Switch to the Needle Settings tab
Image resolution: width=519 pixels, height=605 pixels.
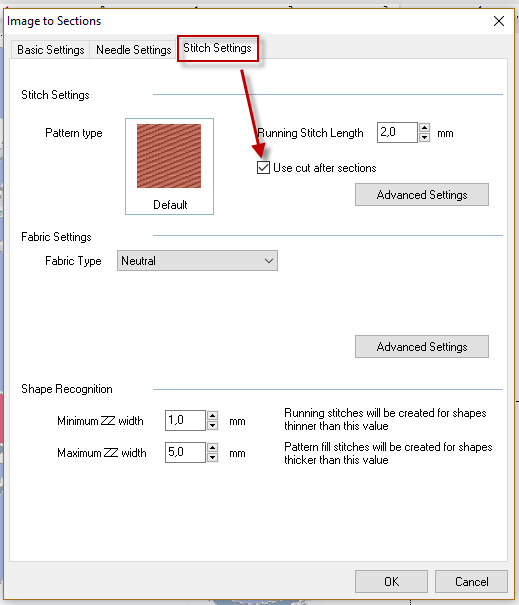pyautogui.click(x=134, y=50)
